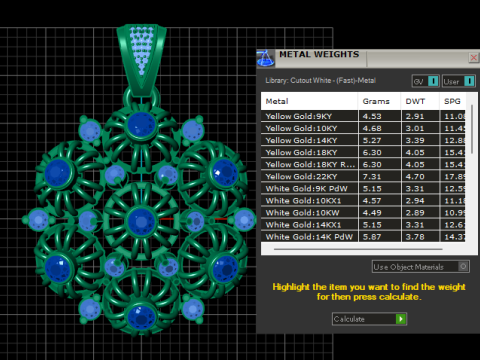
Task: Click the 3.39 DWT value
Action: [415, 140]
